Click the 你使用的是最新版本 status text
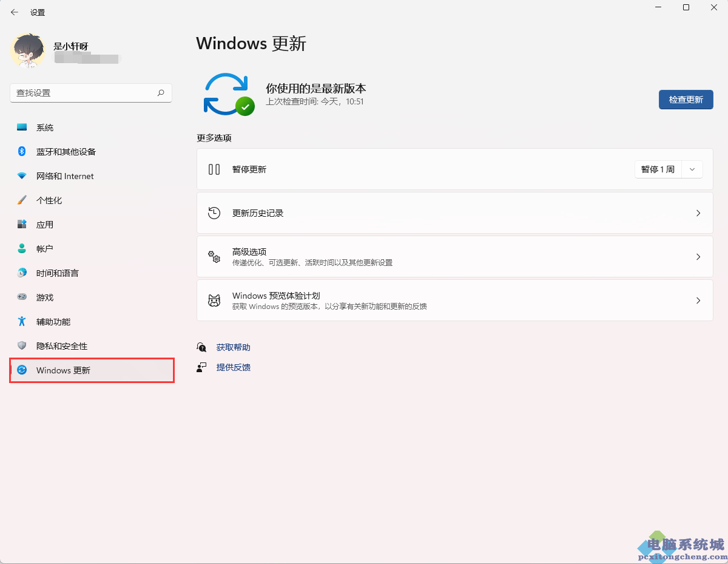 (x=316, y=89)
